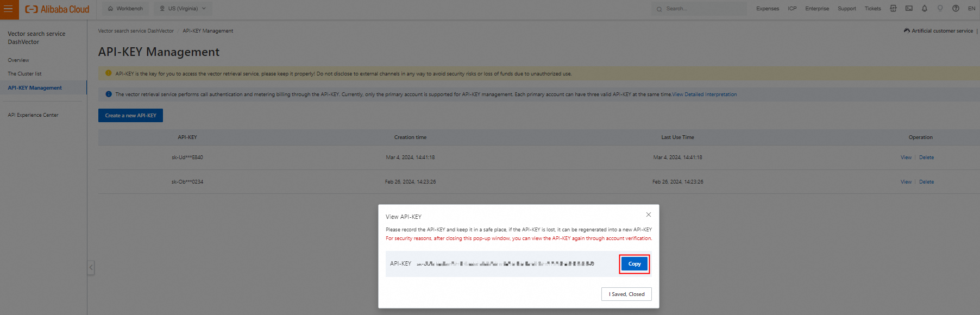Click the yellow warning icon in banner

coord(108,73)
